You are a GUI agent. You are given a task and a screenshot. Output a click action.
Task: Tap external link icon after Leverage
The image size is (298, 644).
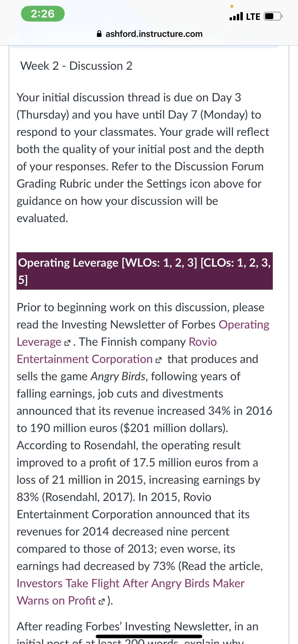click(x=67, y=343)
